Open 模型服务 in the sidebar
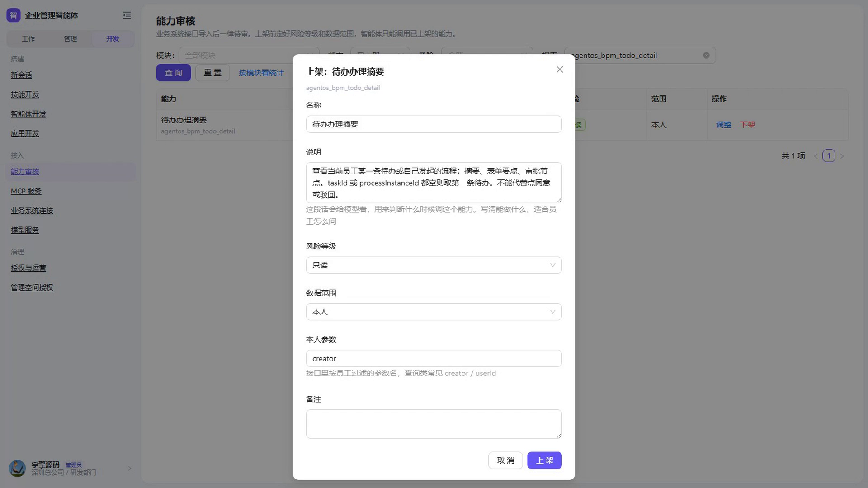This screenshot has width=868, height=488. 25,230
